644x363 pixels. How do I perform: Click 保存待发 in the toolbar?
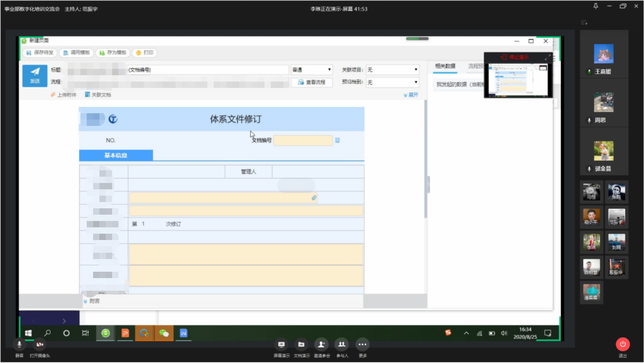coord(40,53)
